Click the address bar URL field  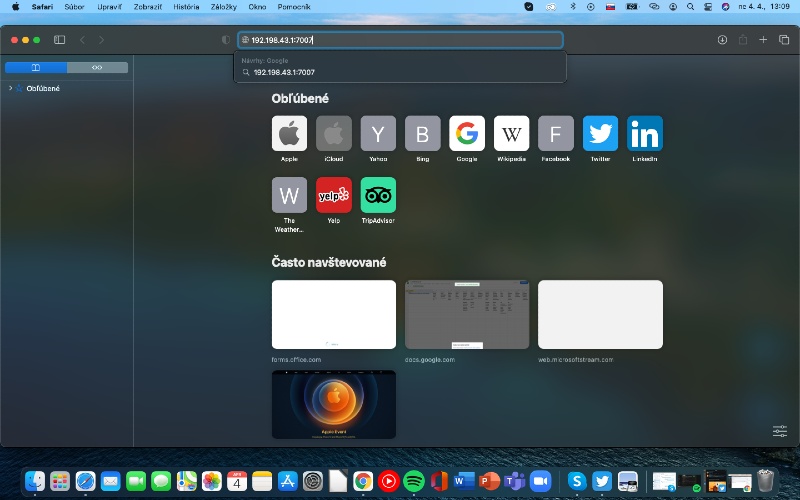pyautogui.click(x=400, y=40)
